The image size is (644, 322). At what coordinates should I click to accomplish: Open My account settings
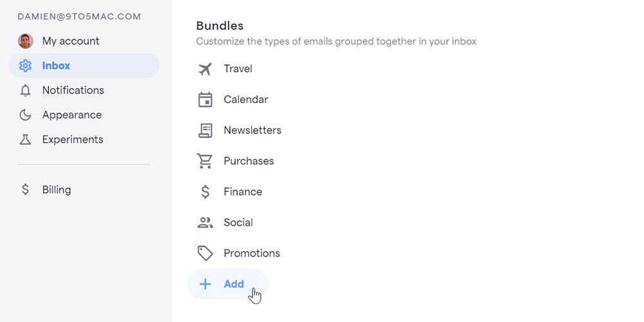pyautogui.click(x=71, y=41)
